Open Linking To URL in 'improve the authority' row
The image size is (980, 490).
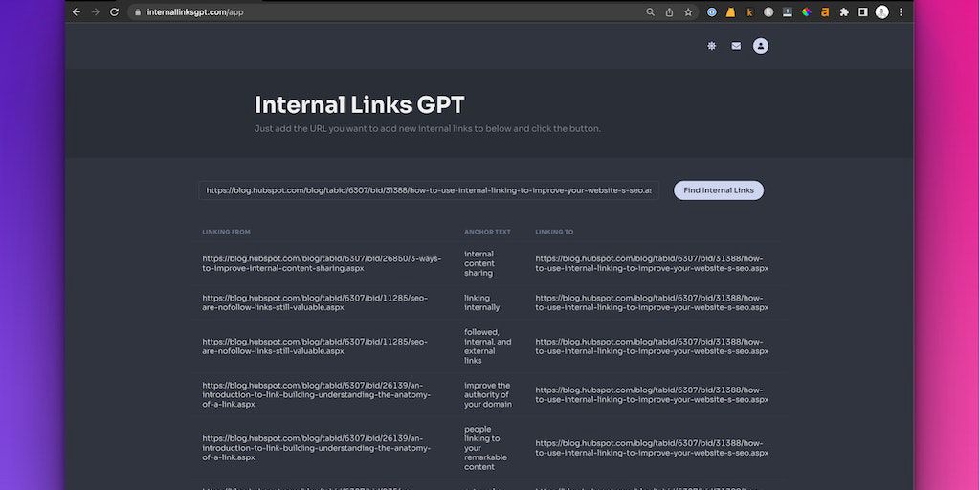[x=652, y=395]
